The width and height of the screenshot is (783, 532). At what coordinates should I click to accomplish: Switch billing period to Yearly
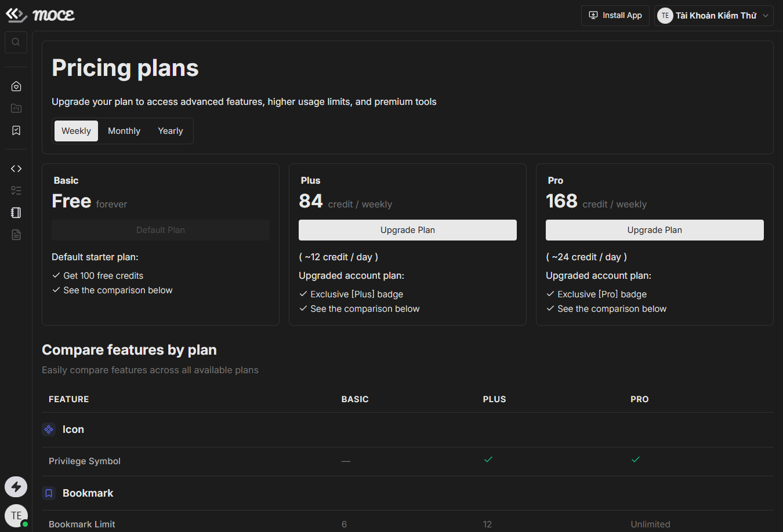coord(171,131)
